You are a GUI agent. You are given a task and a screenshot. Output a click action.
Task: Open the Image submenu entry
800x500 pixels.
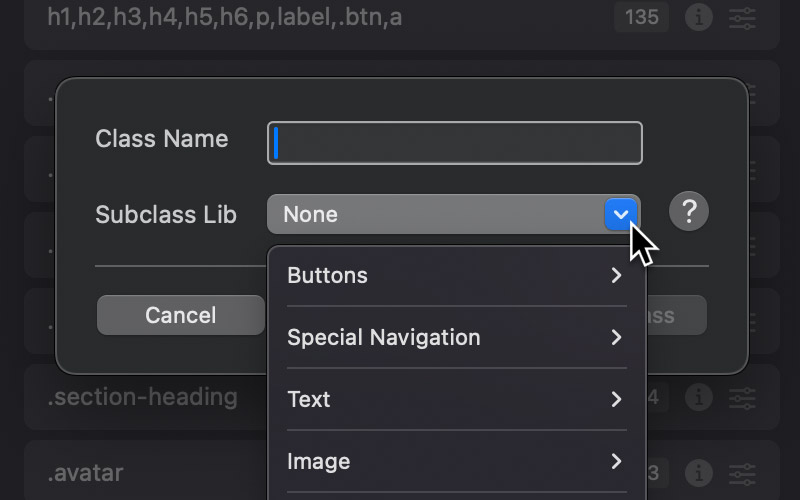(x=457, y=461)
